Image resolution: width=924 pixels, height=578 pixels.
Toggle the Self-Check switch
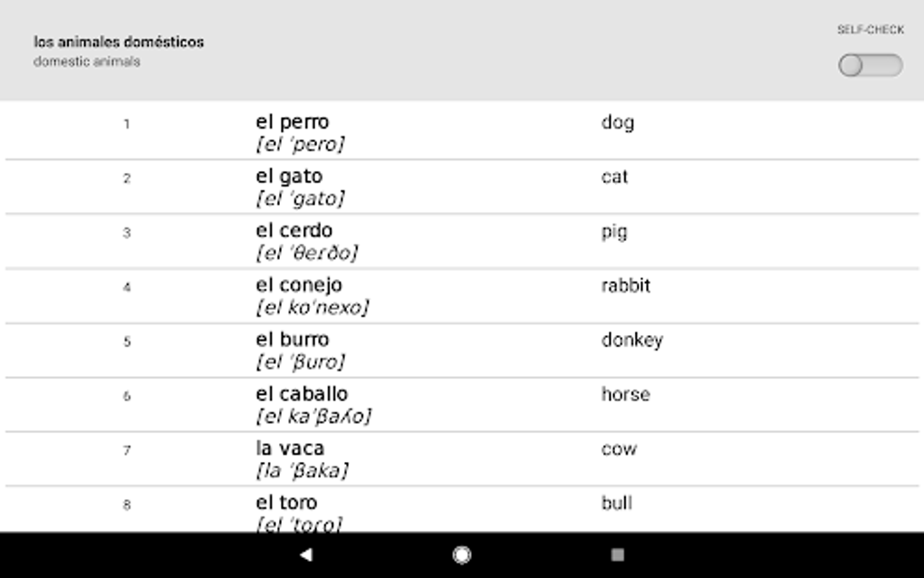[x=870, y=65]
